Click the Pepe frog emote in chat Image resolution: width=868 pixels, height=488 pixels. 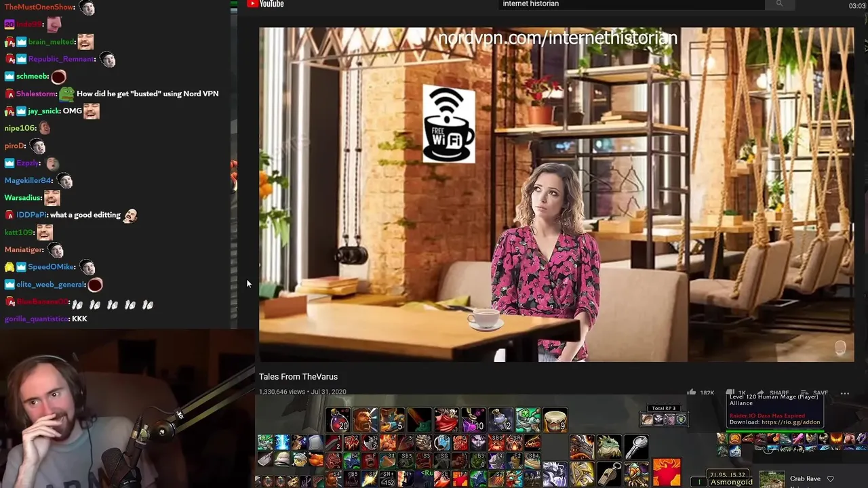[66, 94]
